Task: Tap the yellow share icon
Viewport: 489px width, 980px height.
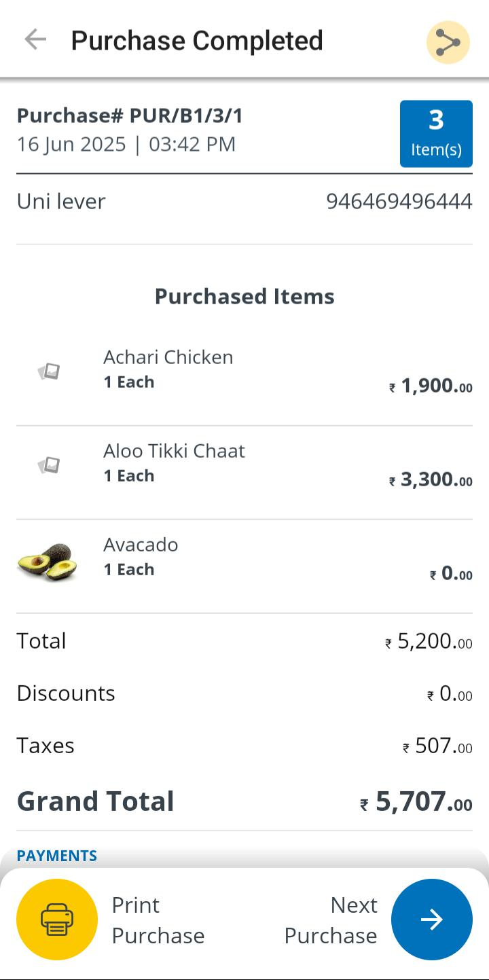Action: [448, 43]
